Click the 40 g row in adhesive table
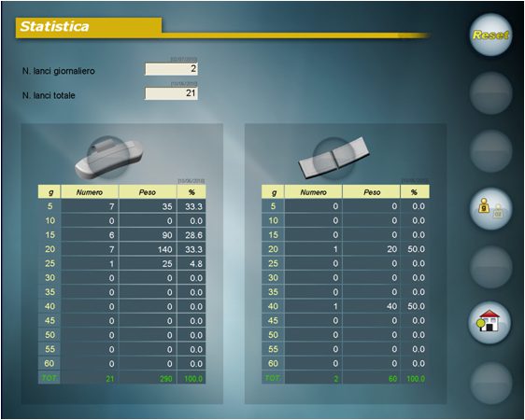 coord(346,306)
